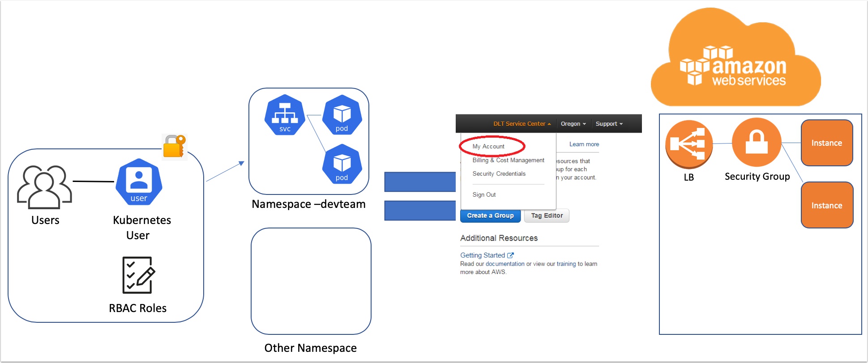Select the Kubernetes user hexagon icon
Image resolution: width=868 pixels, height=363 pixels.
(x=139, y=182)
